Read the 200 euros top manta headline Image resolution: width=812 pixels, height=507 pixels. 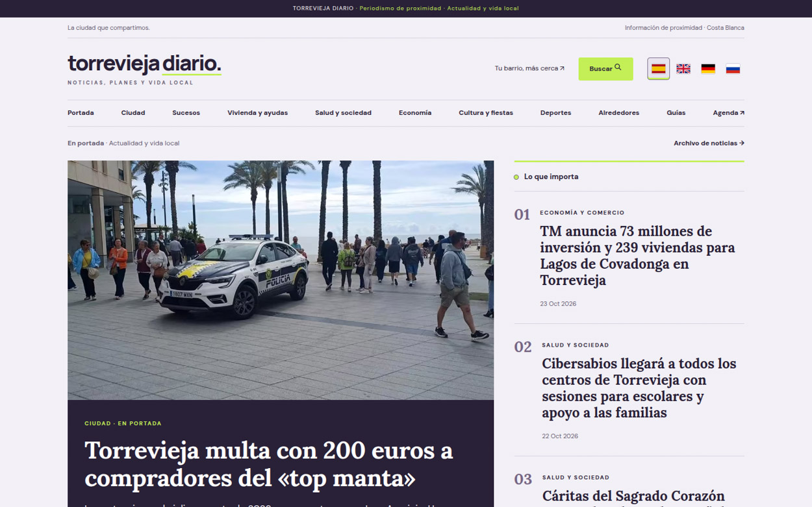[x=269, y=464]
